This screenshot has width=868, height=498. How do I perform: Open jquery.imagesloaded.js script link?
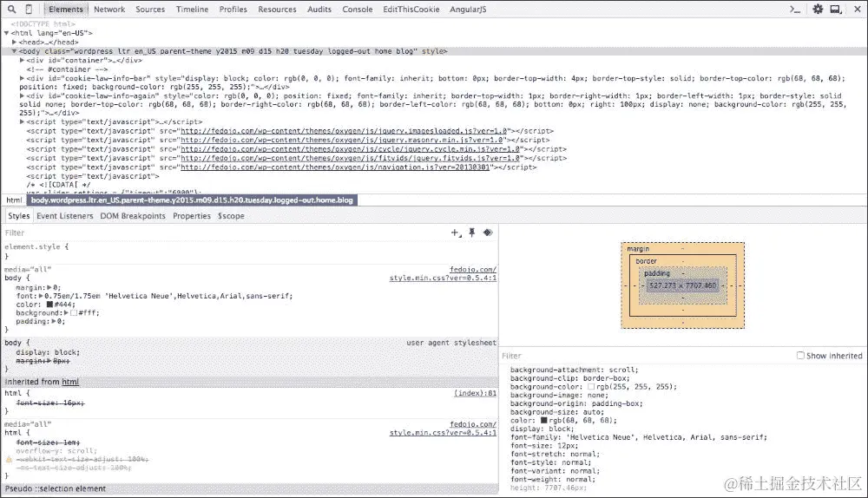(x=344, y=131)
